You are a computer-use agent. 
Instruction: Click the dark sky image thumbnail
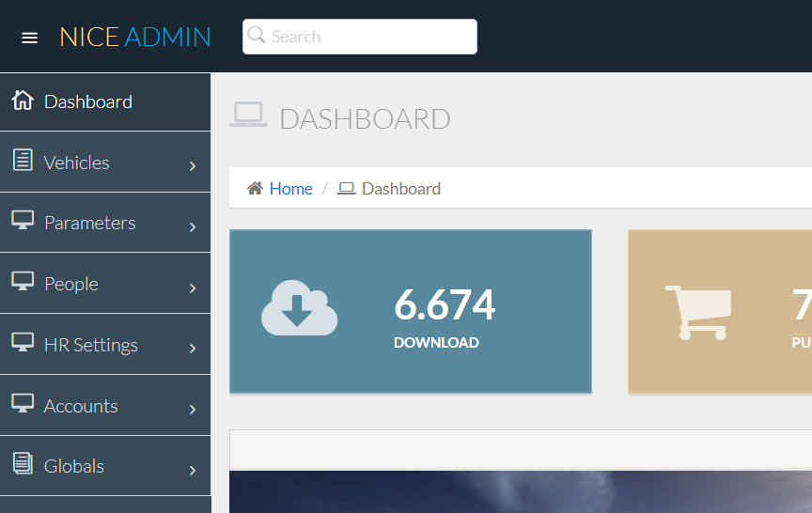coord(521,491)
